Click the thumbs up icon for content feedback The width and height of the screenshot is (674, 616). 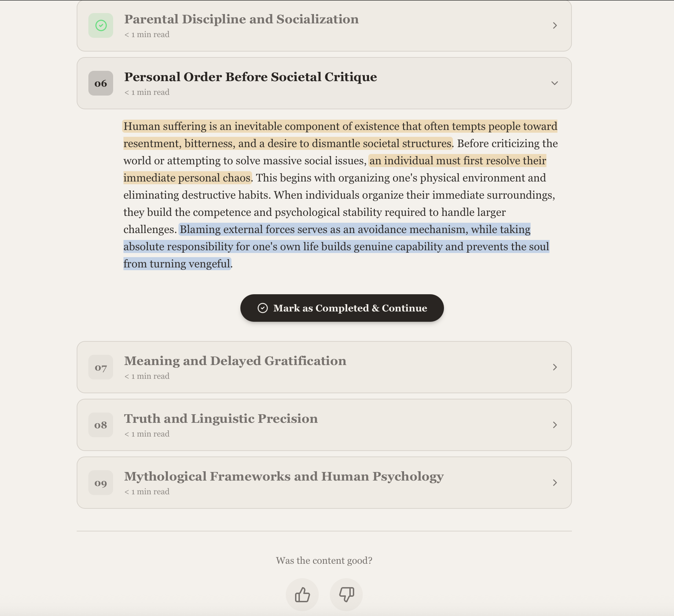point(302,595)
